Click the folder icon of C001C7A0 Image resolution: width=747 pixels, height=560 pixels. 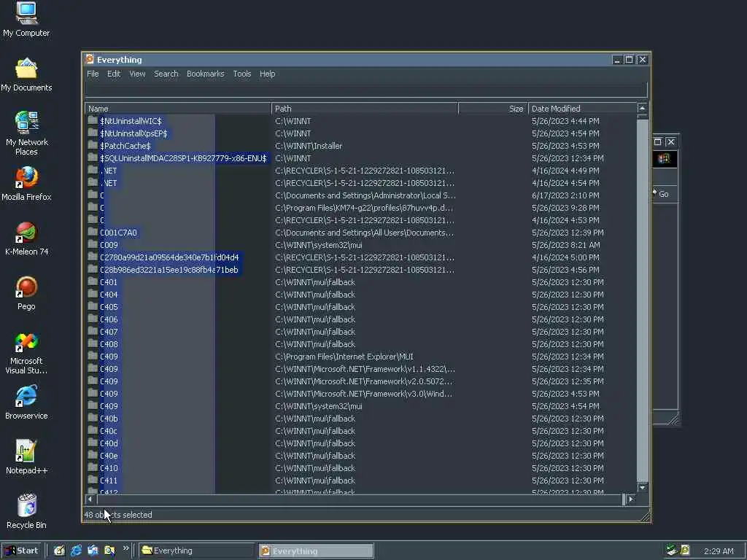[93, 232]
